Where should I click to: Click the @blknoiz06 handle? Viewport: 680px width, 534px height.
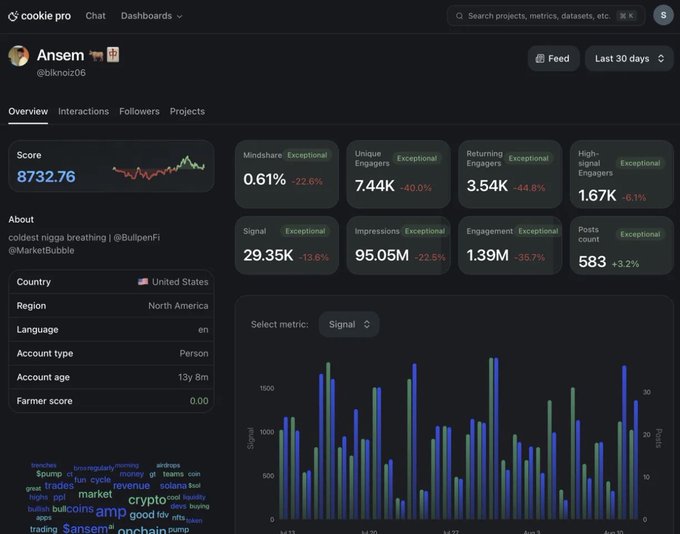pyautogui.click(x=61, y=73)
